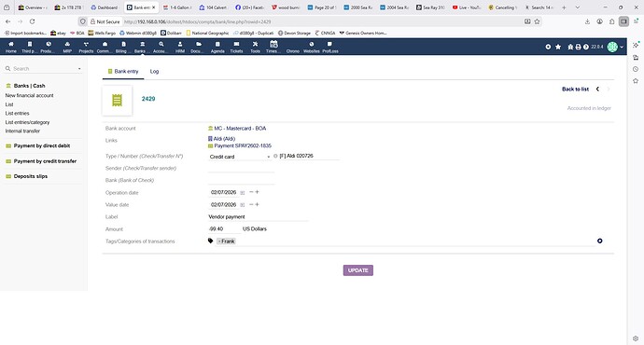
Task: Open MC - Mastercard - BOA account link
Action: pyautogui.click(x=240, y=129)
